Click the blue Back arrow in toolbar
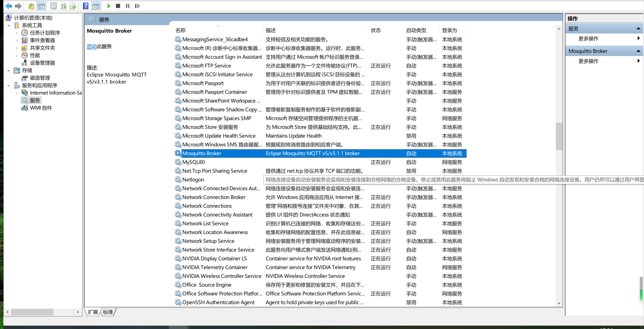The width and height of the screenshot is (644, 329). point(9,6)
